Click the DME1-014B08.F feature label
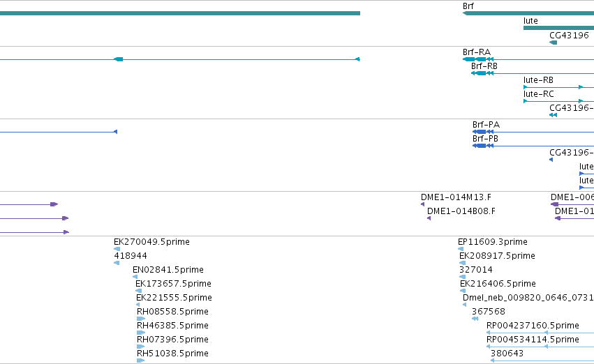The height and width of the screenshot is (364, 594). (x=461, y=211)
